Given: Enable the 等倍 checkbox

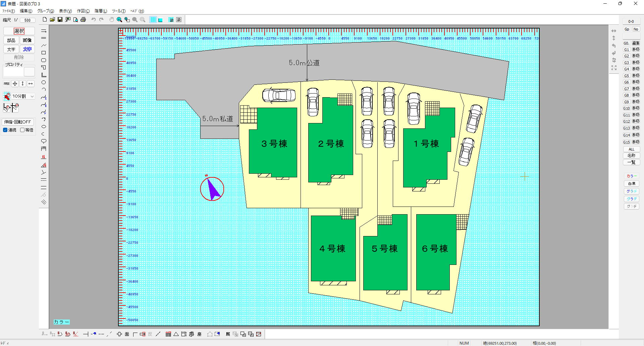Looking at the screenshot, I should pos(22,130).
